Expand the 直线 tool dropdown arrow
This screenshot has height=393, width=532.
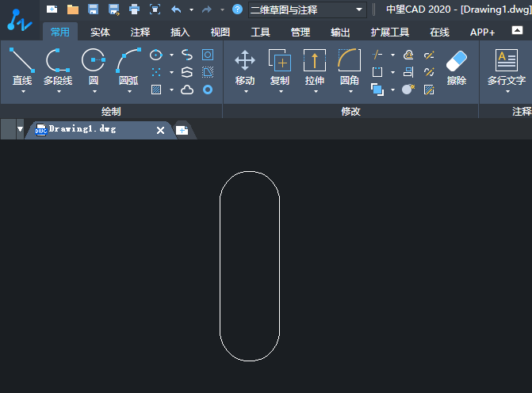click(x=23, y=92)
